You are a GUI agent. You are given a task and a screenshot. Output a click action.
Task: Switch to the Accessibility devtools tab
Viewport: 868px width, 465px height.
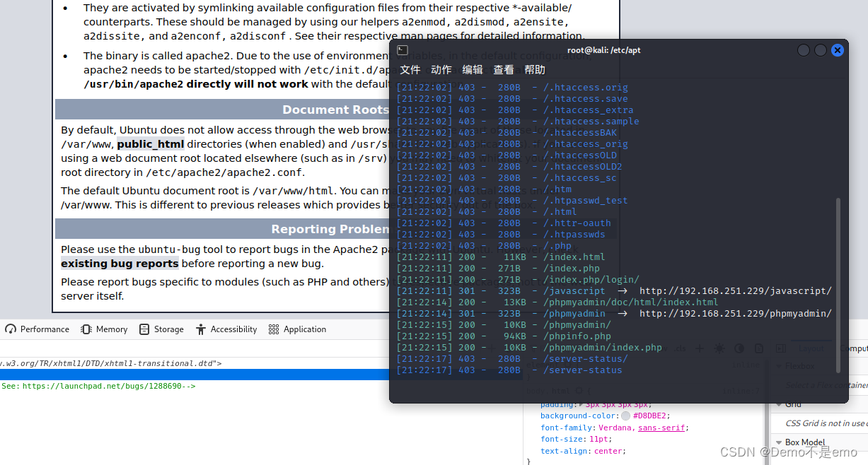[226, 329]
